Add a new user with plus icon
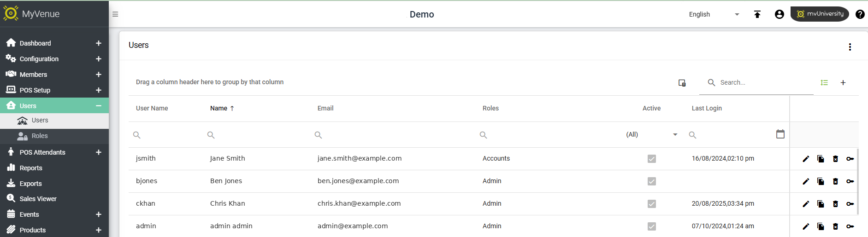 pyautogui.click(x=843, y=83)
